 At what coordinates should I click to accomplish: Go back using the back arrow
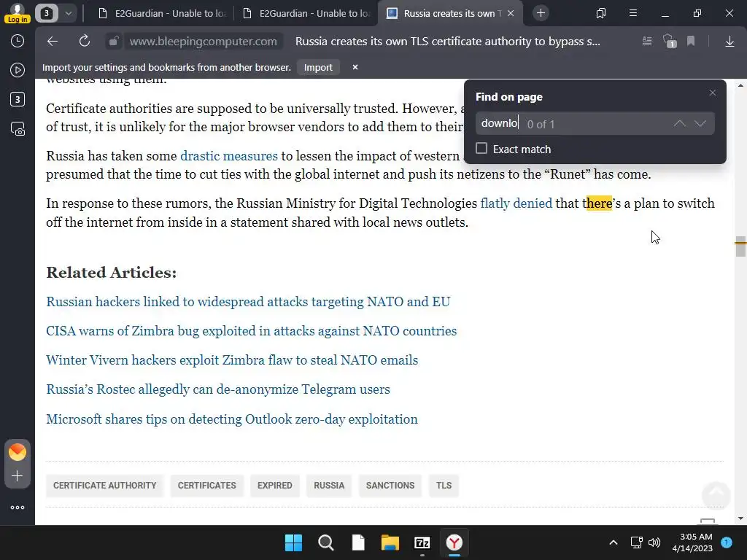pos(53,42)
